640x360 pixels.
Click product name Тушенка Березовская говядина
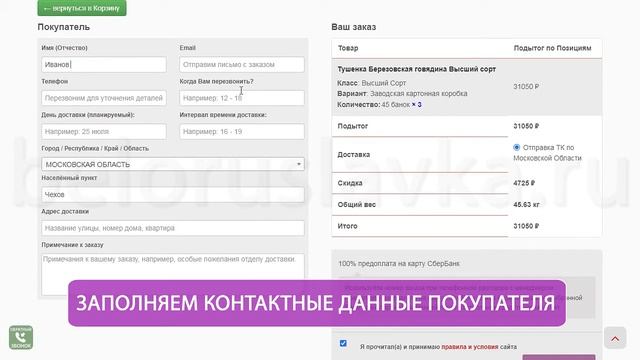417,69
